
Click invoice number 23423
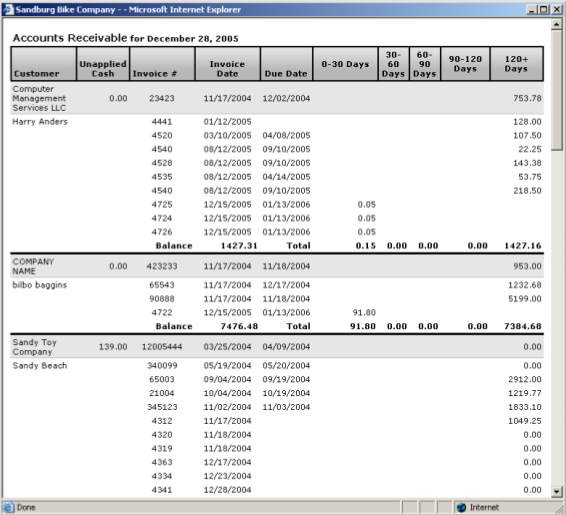pos(162,98)
